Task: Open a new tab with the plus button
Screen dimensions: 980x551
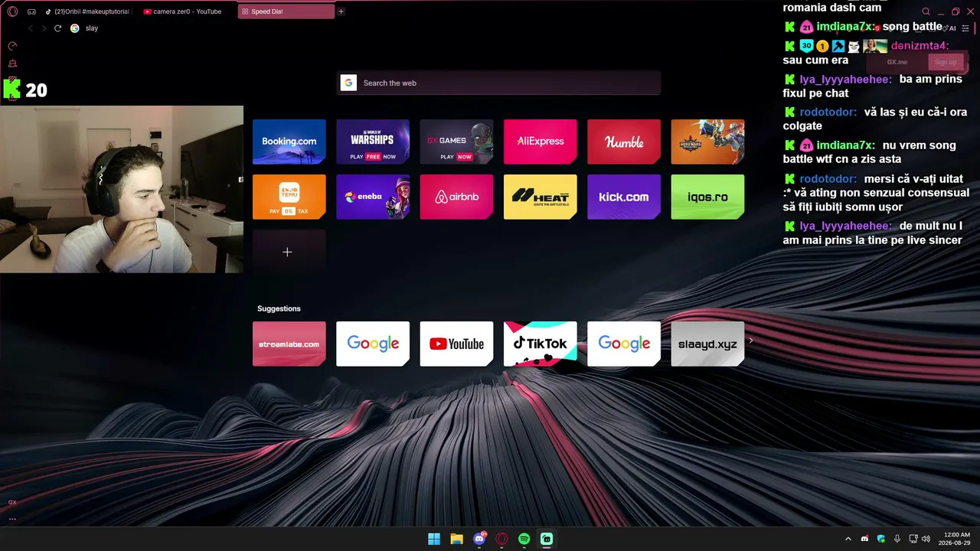Action: pos(341,11)
